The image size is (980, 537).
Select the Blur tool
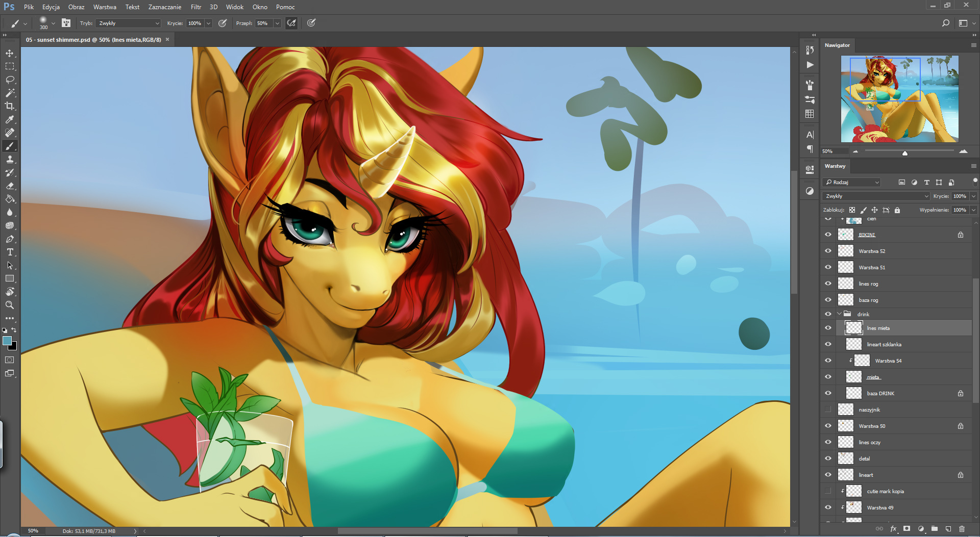click(10, 213)
